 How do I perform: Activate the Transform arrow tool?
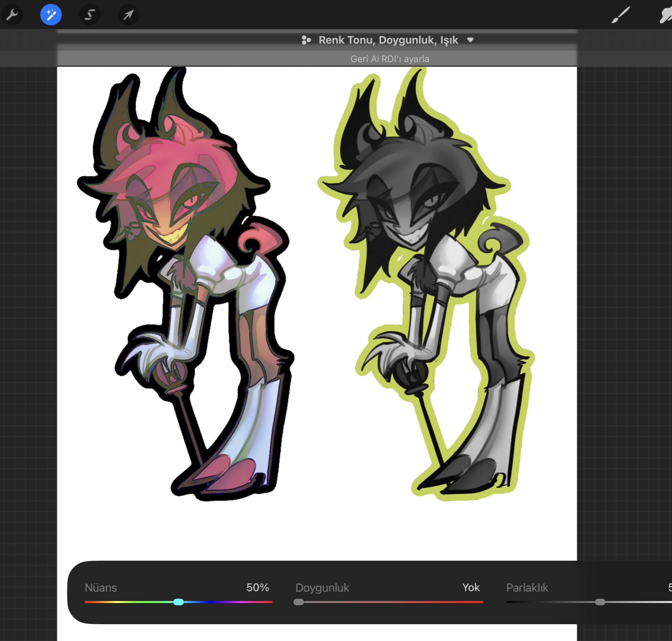click(128, 15)
